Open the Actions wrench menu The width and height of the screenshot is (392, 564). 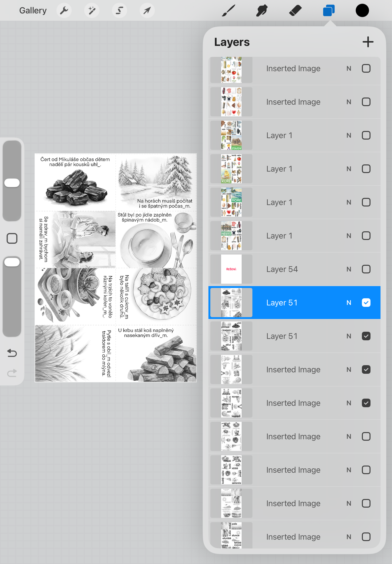coord(64,11)
